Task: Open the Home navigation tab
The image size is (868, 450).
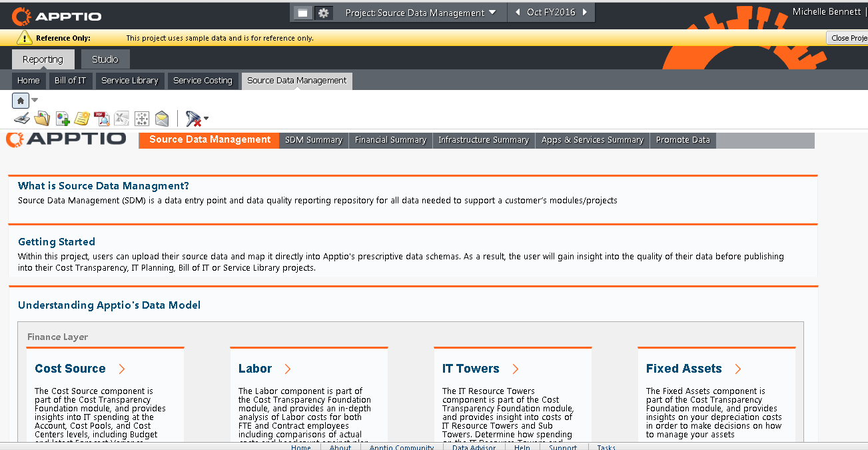Action: click(29, 81)
